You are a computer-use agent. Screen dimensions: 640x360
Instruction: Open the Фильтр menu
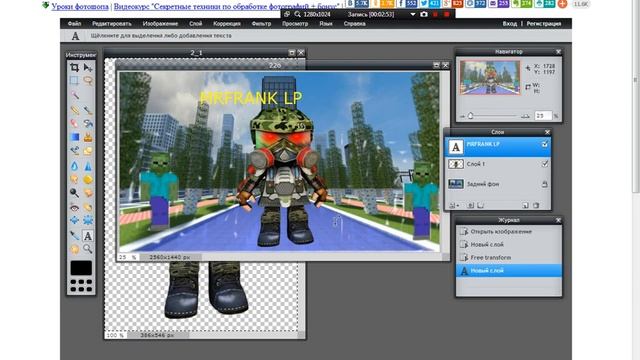[261, 24]
